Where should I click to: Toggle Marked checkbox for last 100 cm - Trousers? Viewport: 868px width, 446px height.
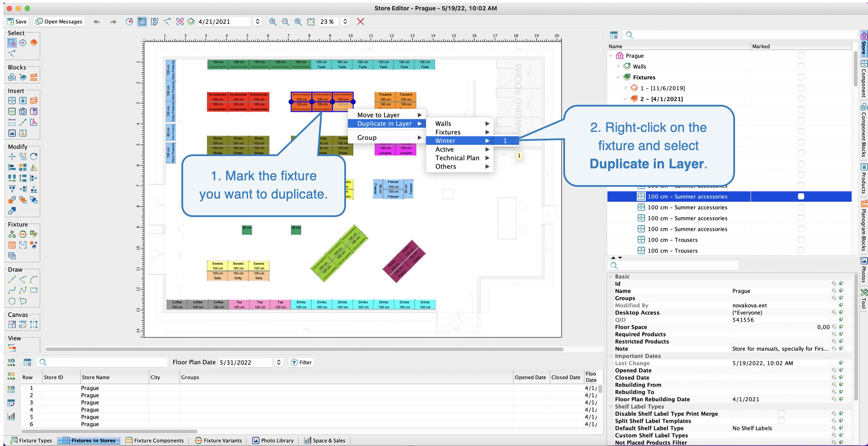801,250
